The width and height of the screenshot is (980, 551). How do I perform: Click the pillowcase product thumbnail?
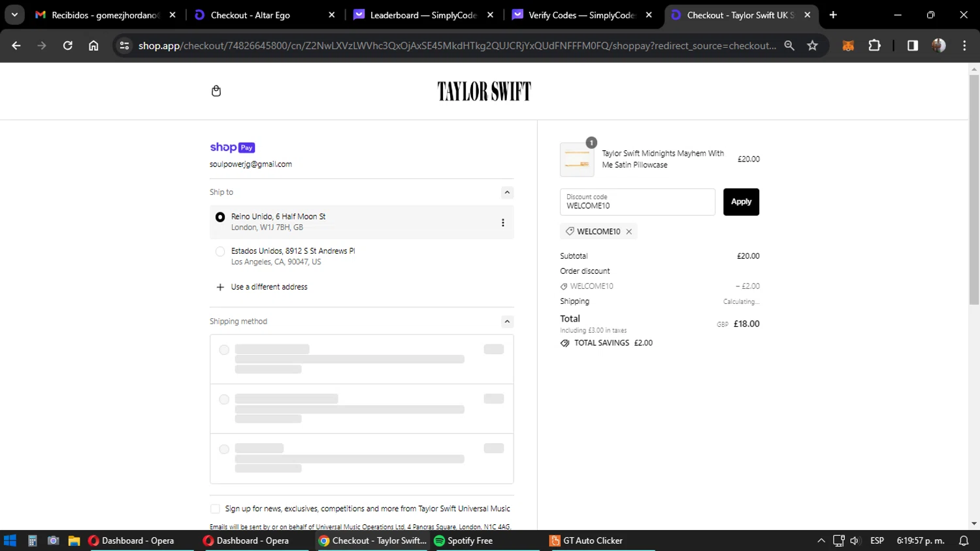(577, 159)
